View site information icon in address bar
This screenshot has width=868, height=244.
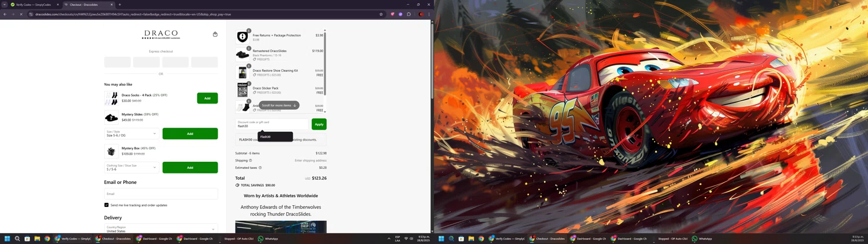(31, 14)
